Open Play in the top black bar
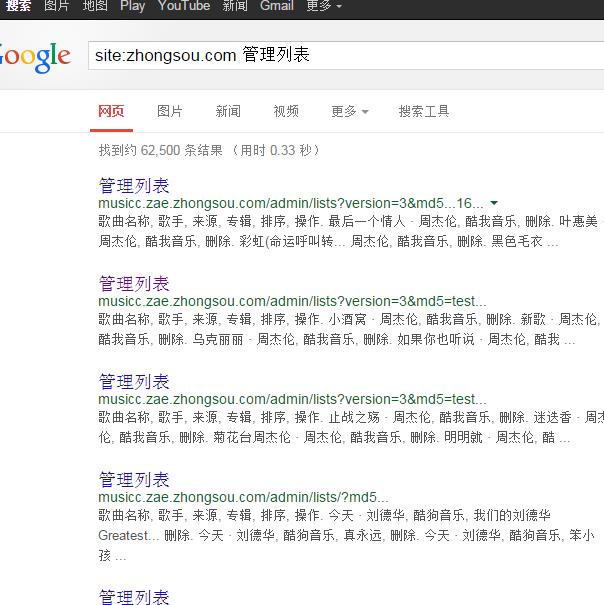 pos(132,6)
